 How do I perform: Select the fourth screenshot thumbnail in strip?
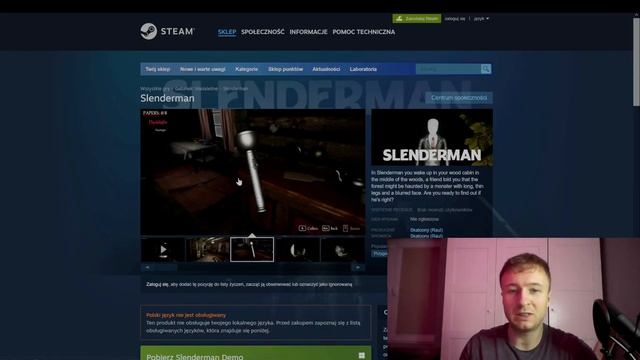tap(298, 249)
